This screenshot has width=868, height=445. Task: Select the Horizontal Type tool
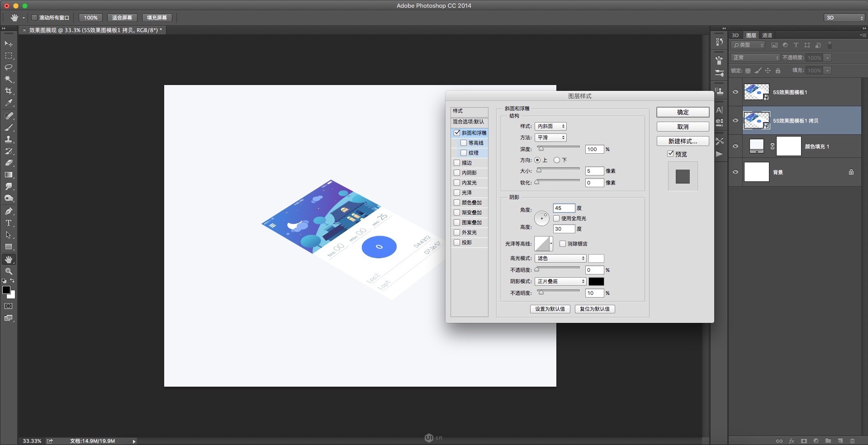pos(9,223)
